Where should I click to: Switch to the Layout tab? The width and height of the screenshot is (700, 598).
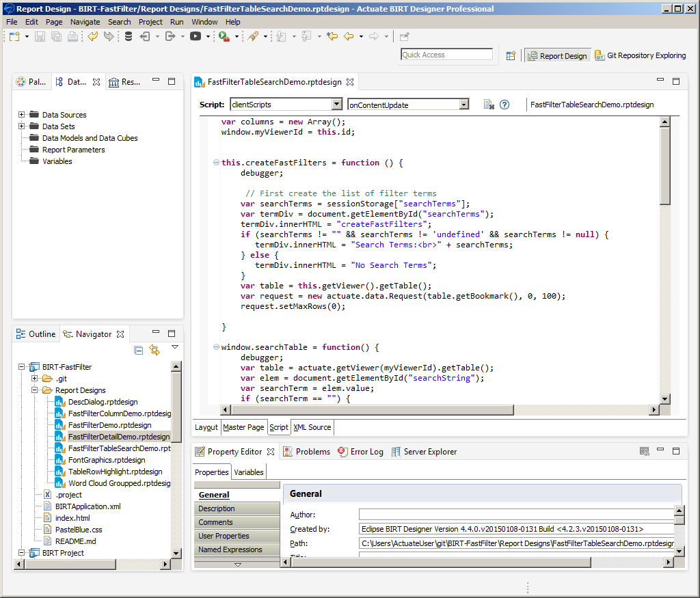pyautogui.click(x=206, y=427)
